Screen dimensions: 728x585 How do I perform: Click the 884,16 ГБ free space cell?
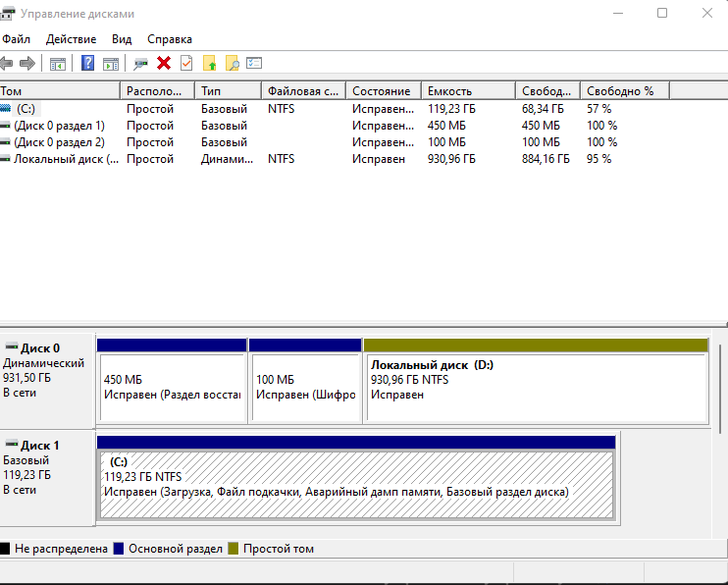546,159
